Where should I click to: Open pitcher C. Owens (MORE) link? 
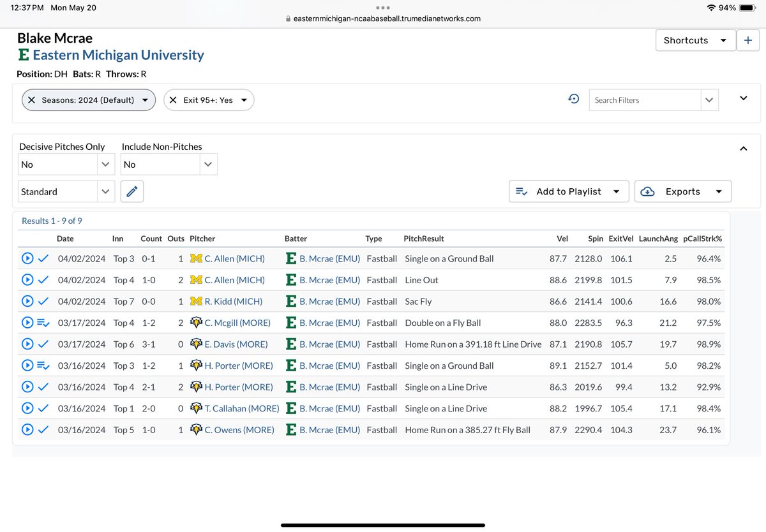tap(239, 430)
